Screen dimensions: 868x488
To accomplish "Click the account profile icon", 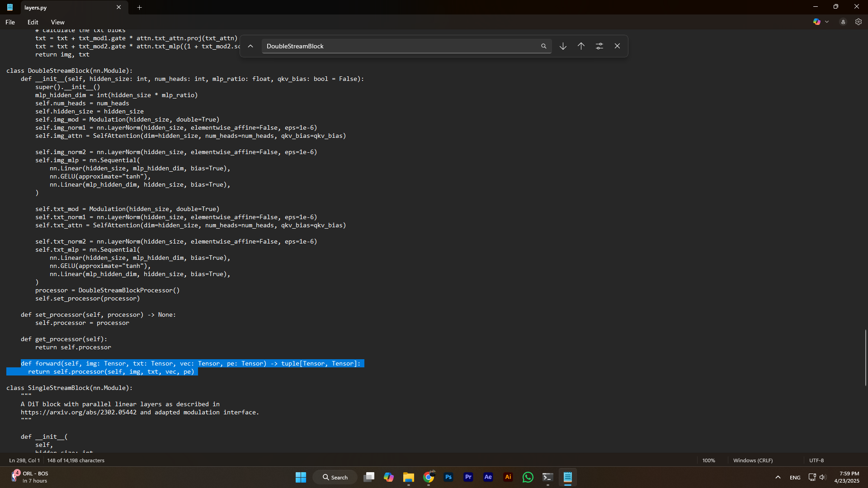I will point(843,22).
